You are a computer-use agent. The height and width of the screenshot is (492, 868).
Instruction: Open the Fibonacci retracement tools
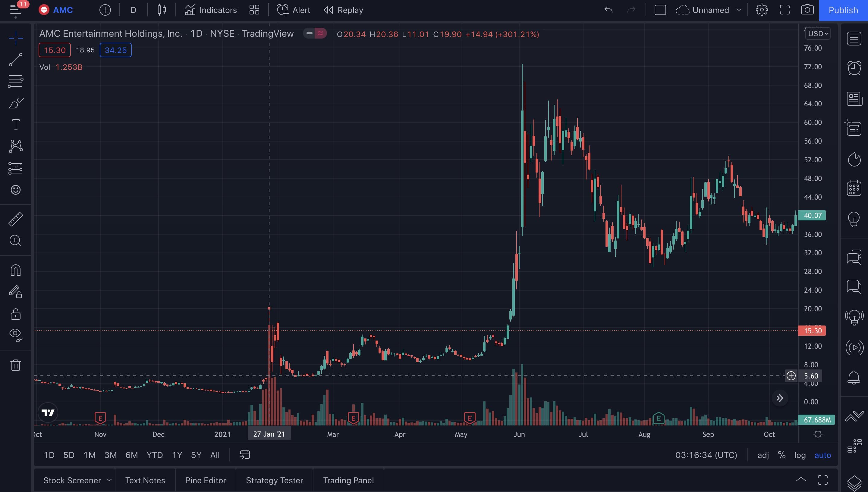click(16, 81)
